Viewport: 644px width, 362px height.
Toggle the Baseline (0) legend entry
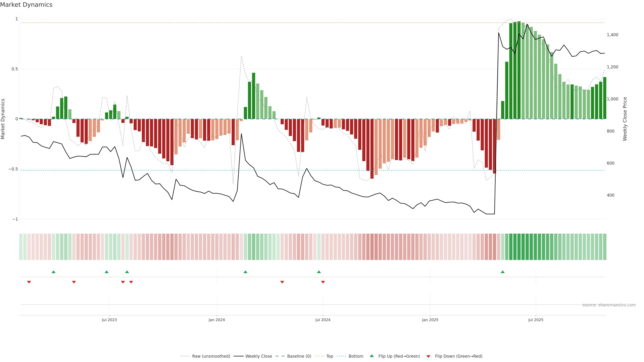tap(299, 356)
